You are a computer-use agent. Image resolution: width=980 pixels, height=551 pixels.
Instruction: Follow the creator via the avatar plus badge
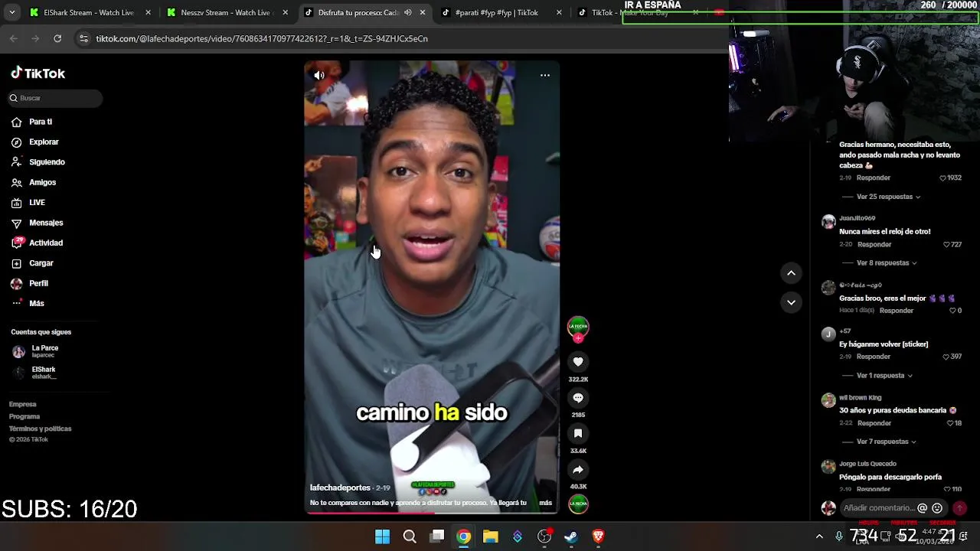578,337
